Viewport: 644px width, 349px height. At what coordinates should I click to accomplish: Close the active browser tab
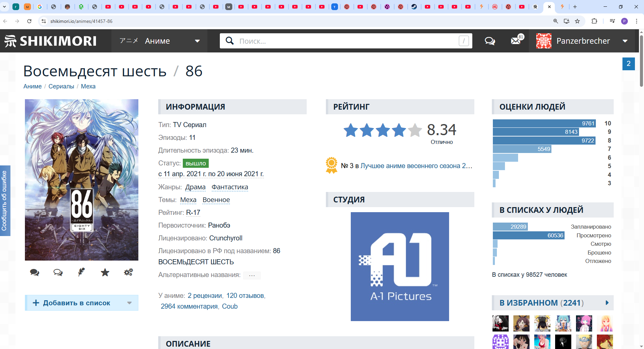pos(549,7)
